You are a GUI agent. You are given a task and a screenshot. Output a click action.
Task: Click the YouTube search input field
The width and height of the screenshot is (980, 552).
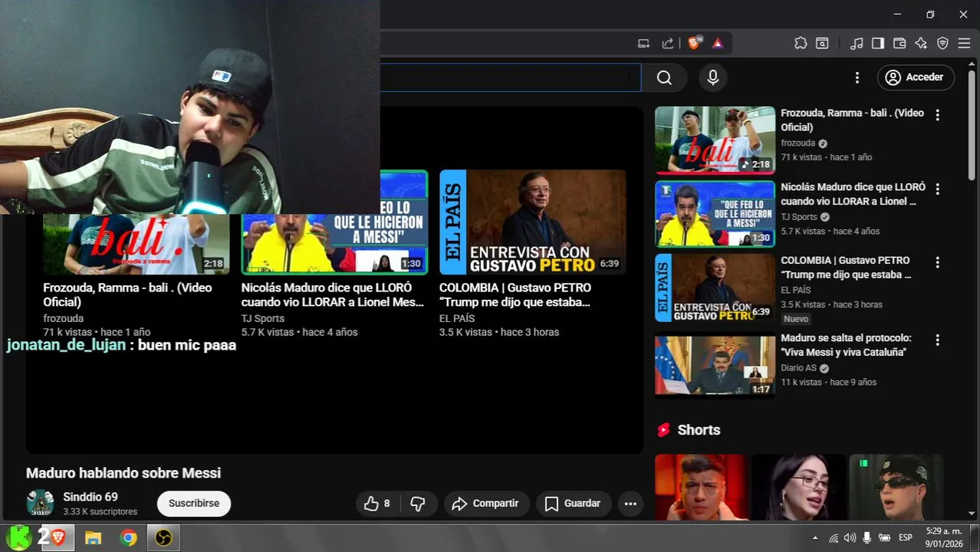[x=510, y=77]
